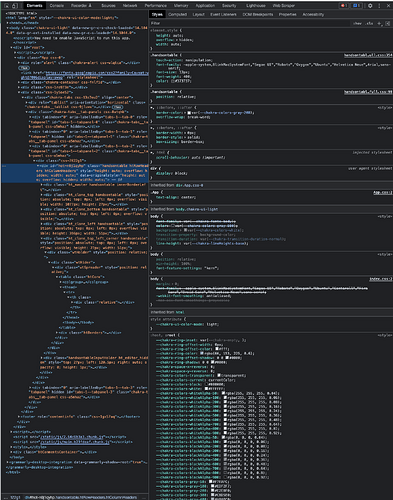
Task: Expand the footer contentinfo element
Action: [19, 416]
